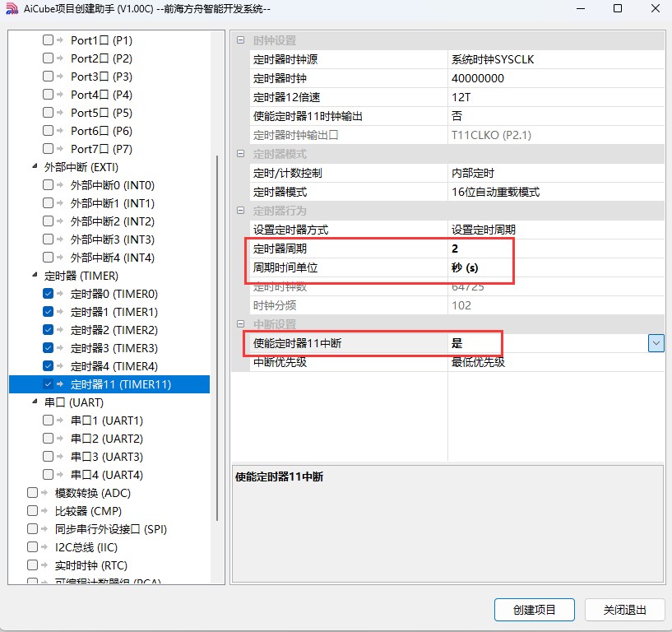Click the arrow icon beside 外部中断2 (INT2)
The height and width of the screenshot is (632, 672).
point(60,221)
